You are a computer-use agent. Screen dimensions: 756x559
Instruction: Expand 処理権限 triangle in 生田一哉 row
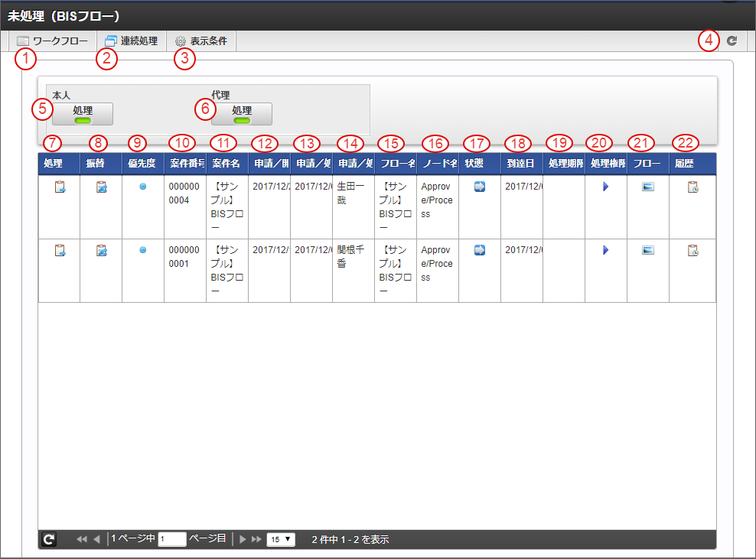605,187
